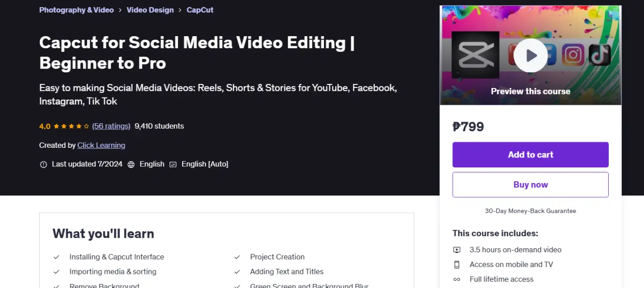Play the course preview video
The width and height of the screenshot is (644, 288).
click(x=530, y=55)
